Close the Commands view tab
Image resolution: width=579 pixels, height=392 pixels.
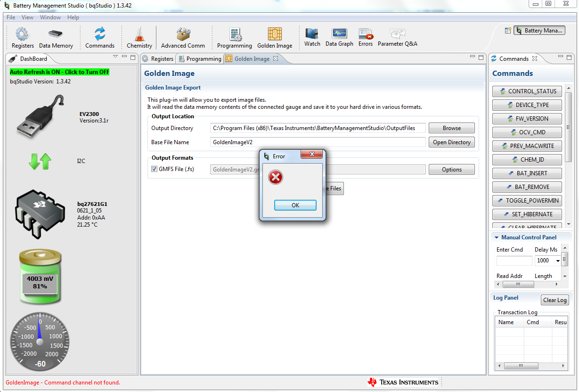coord(535,58)
